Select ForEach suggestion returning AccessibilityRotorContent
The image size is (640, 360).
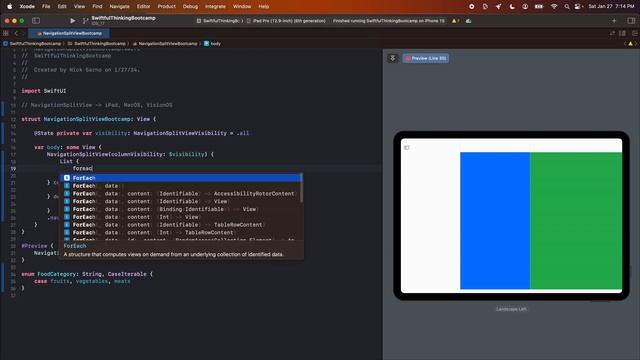pos(180,193)
